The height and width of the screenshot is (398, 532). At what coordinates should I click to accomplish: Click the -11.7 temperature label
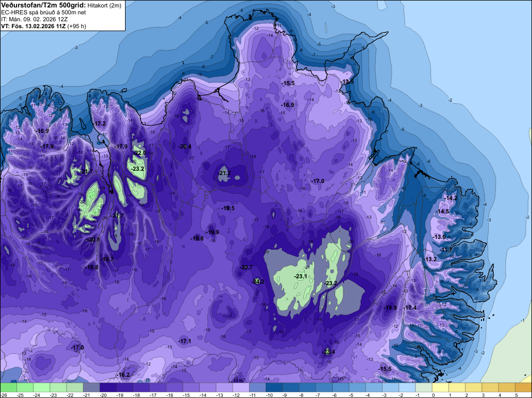click(x=446, y=250)
